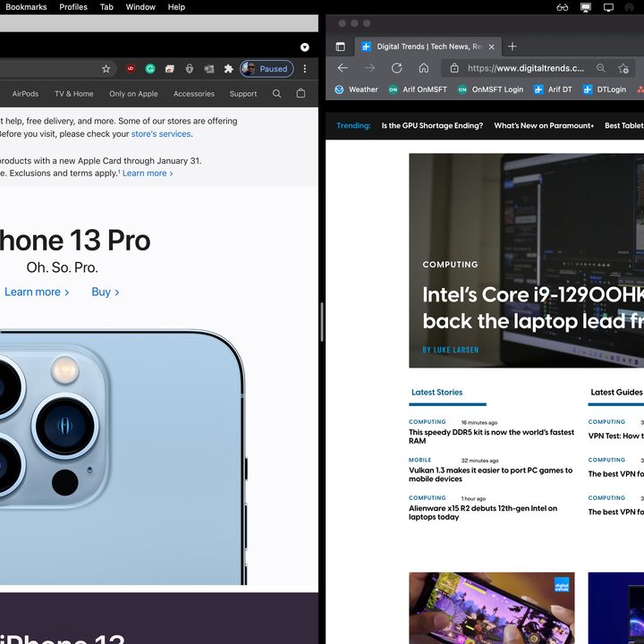The width and height of the screenshot is (644, 644).
Task: Open Arif DT bookmark
Action: tap(553, 89)
